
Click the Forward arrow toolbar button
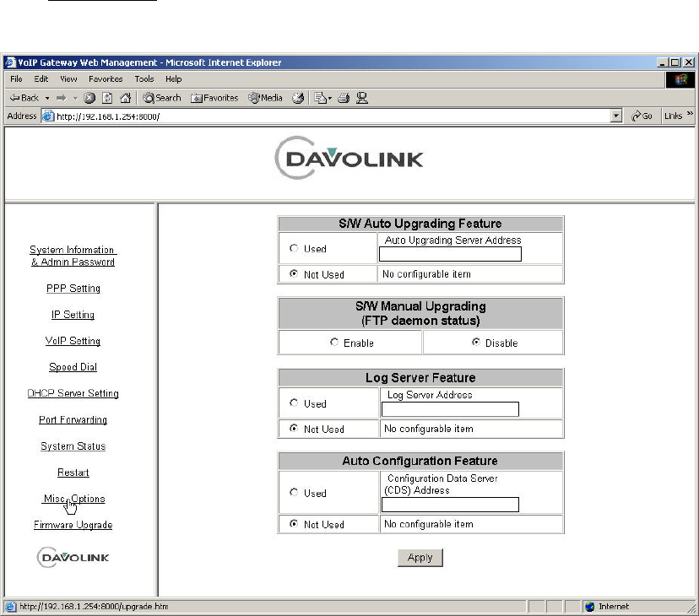(x=61, y=98)
